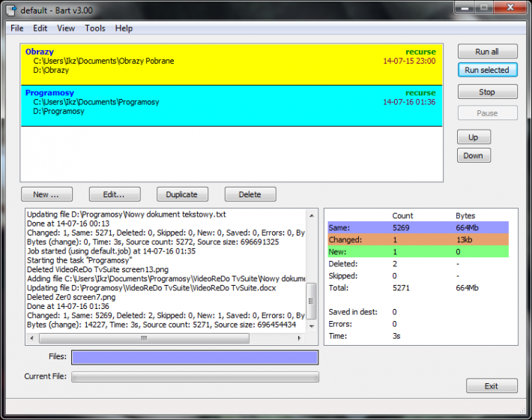
Task: Click log scroll up arrow
Action: [312, 215]
